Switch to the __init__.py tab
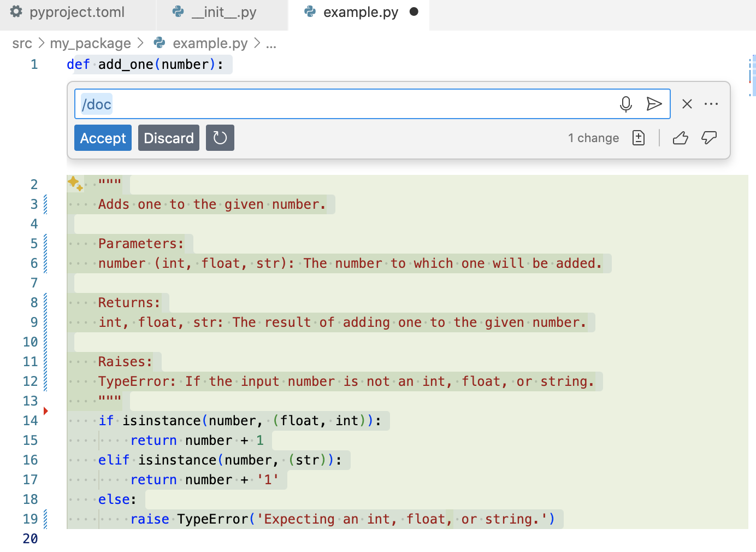Image resolution: width=756 pixels, height=552 pixels. pos(223,12)
